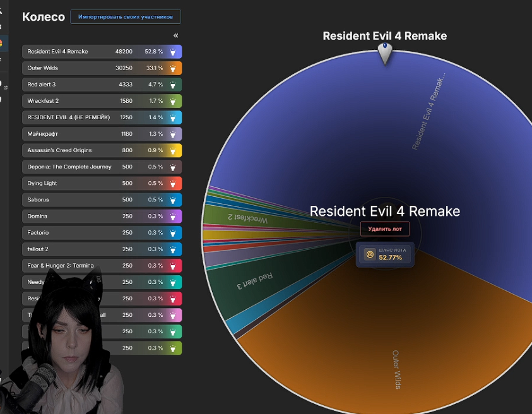Click the Outer Wilds name in the list
532x414 pixels.
coord(43,68)
